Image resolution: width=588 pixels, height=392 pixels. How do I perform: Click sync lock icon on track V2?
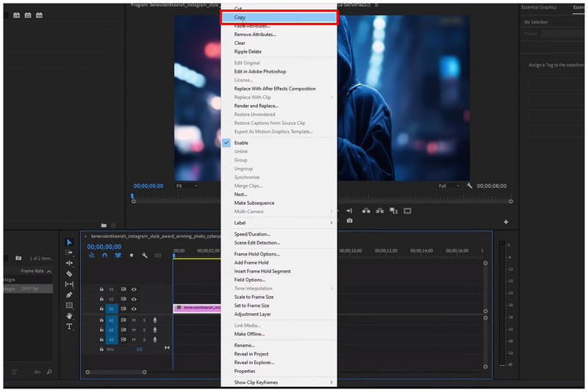[x=123, y=299]
